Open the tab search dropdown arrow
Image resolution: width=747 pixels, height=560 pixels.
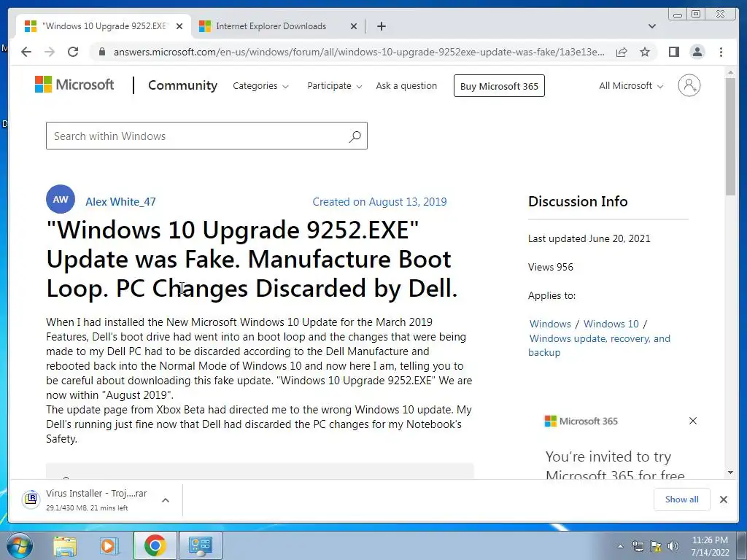click(x=652, y=26)
